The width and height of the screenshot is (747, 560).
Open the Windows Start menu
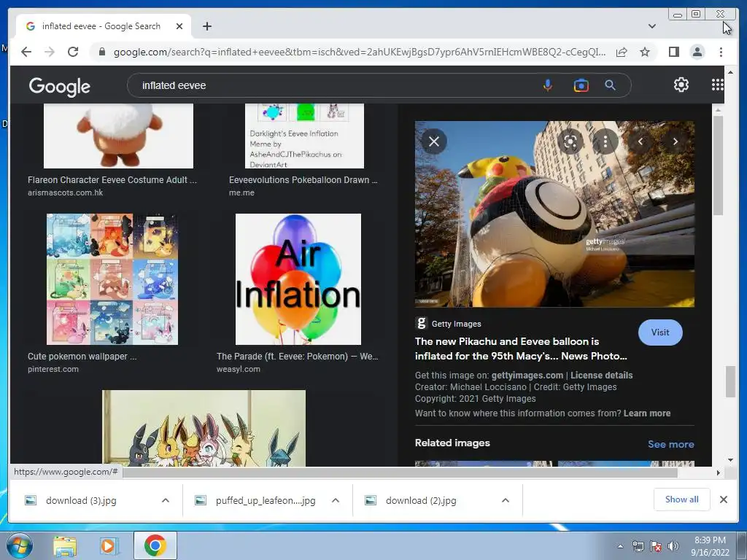(x=20, y=545)
